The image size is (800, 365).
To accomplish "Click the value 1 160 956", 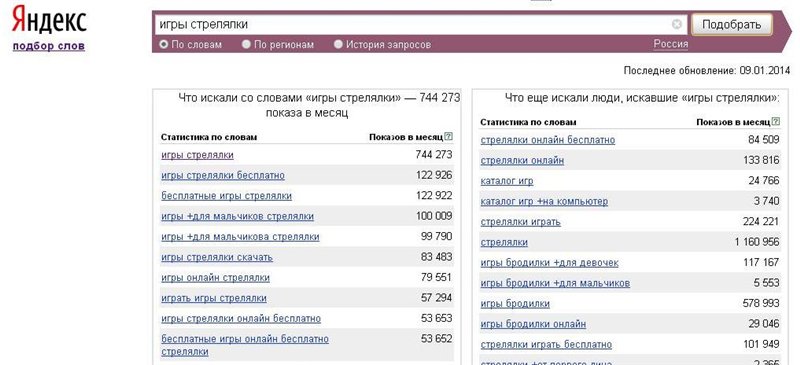I will (x=757, y=241).
